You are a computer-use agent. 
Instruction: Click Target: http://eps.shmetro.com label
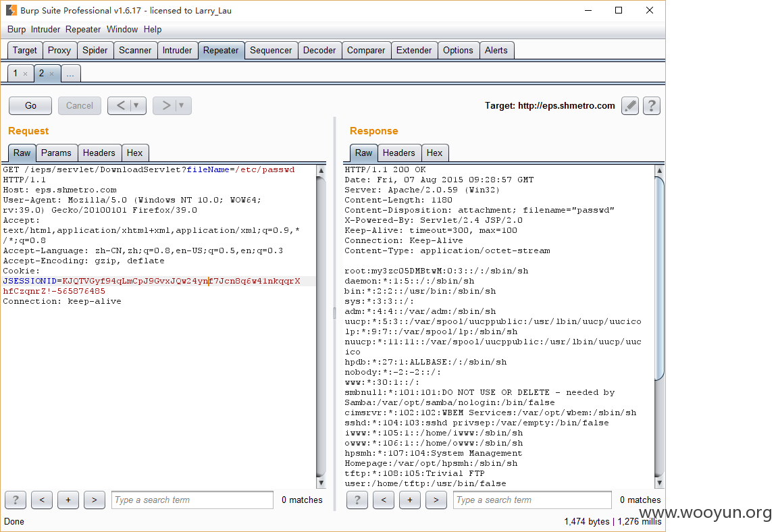point(550,105)
